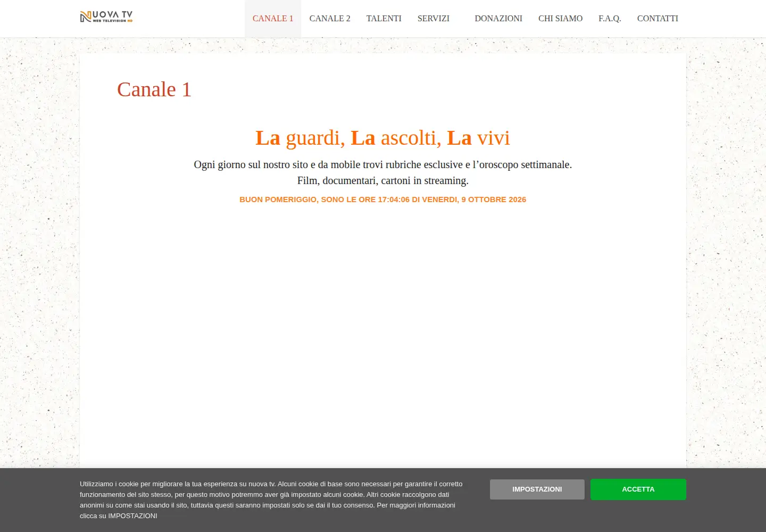766x532 pixels.
Task: Accept cookies with the Accetta button
Action: 638,489
